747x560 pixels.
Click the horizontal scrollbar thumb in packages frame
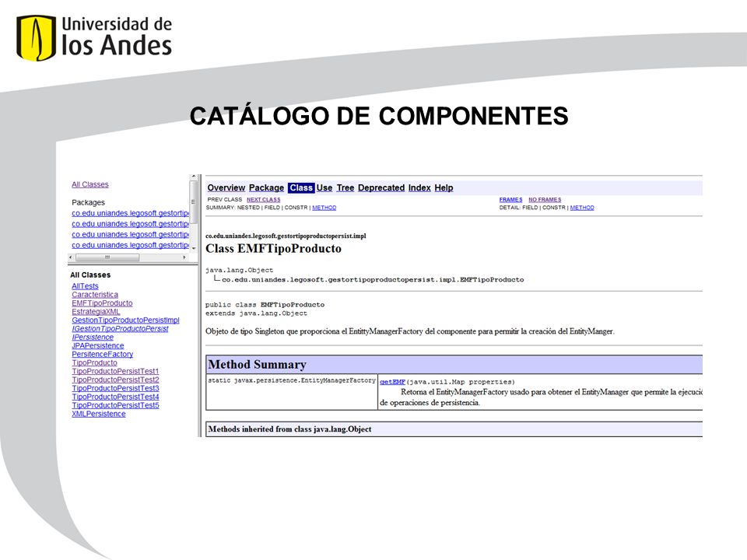click(107, 257)
